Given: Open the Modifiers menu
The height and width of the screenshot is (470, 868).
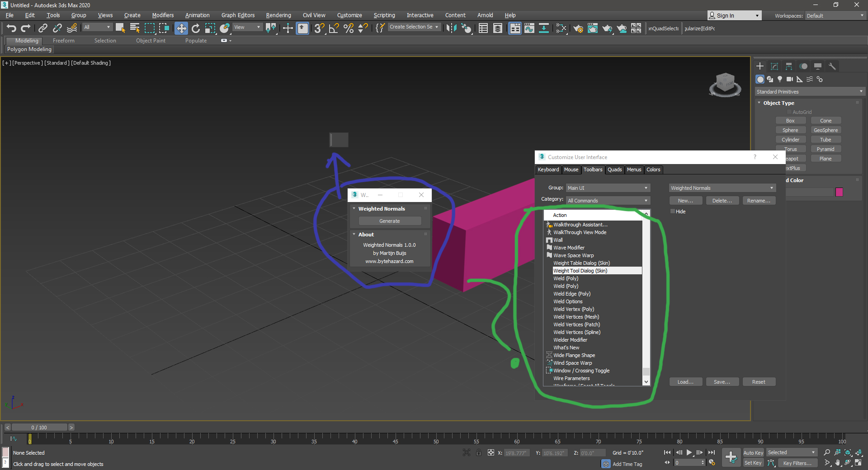Looking at the screenshot, I should pyautogui.click(x=163, y=15).
